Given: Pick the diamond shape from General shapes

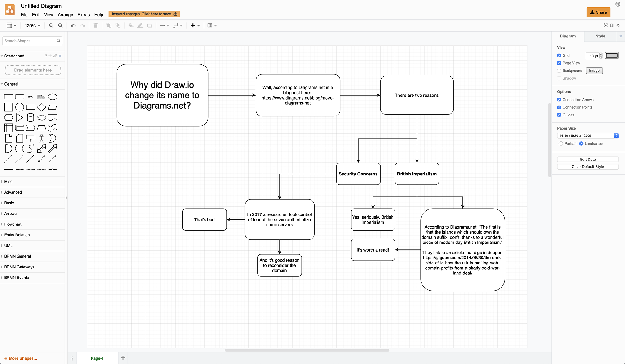Looking at the screenshot, I should pos(42,107).
